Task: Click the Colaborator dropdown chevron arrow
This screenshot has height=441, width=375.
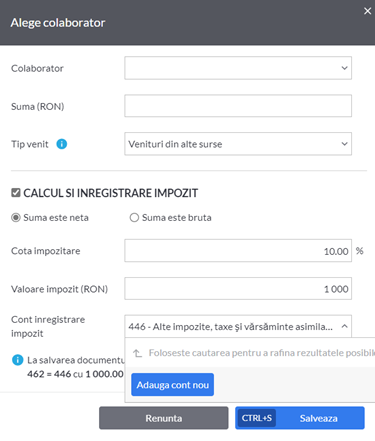Action: coord(344,68)
